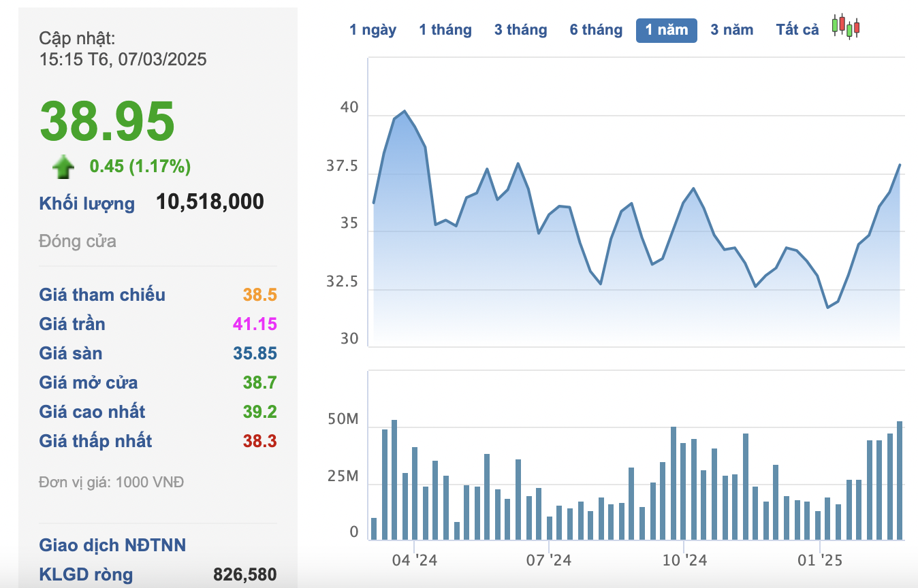Show the "Tất cả" full history range
This screenshot has width=918, height=588.
tap(797, 30)
